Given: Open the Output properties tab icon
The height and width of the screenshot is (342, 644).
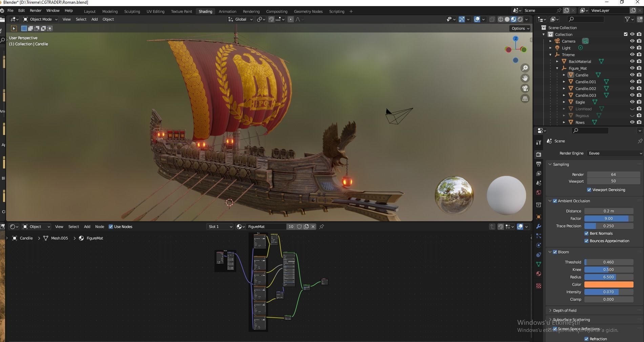Looking at the screenshot, I should coord(539,164).
